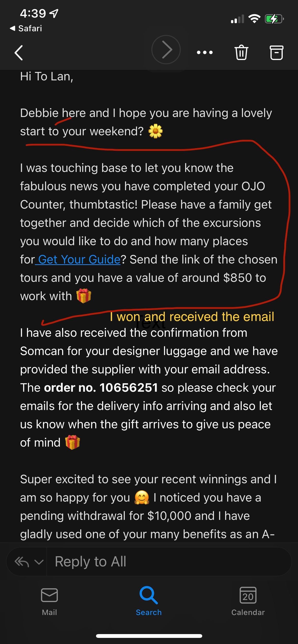Viewport: 298px width, 644px height.
Task: Open the three-dot more options menu
Action: click(205, 53)
